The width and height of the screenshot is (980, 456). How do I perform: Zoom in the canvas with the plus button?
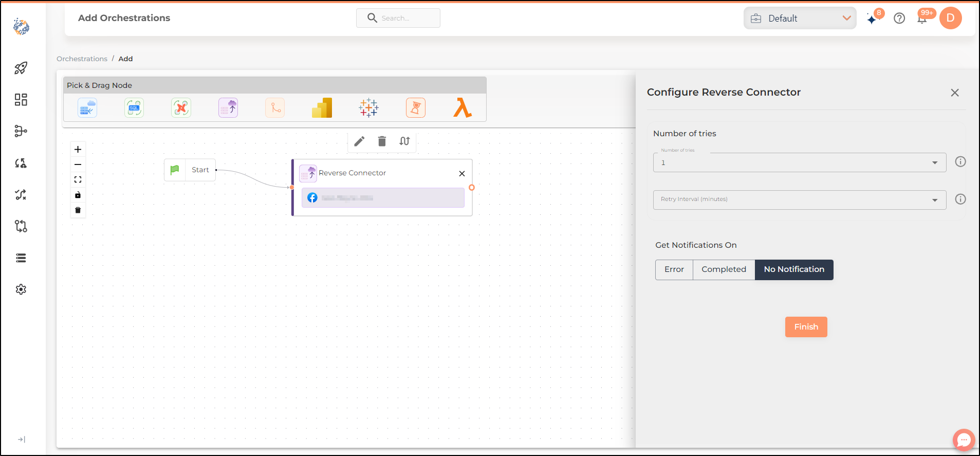tap(78, 150)
